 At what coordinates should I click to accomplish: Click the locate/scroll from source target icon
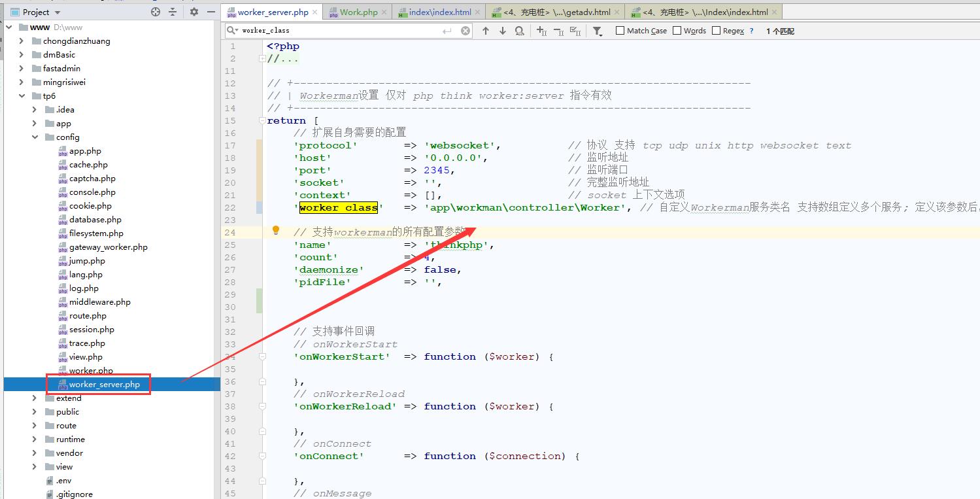click(x=156, y=12)
